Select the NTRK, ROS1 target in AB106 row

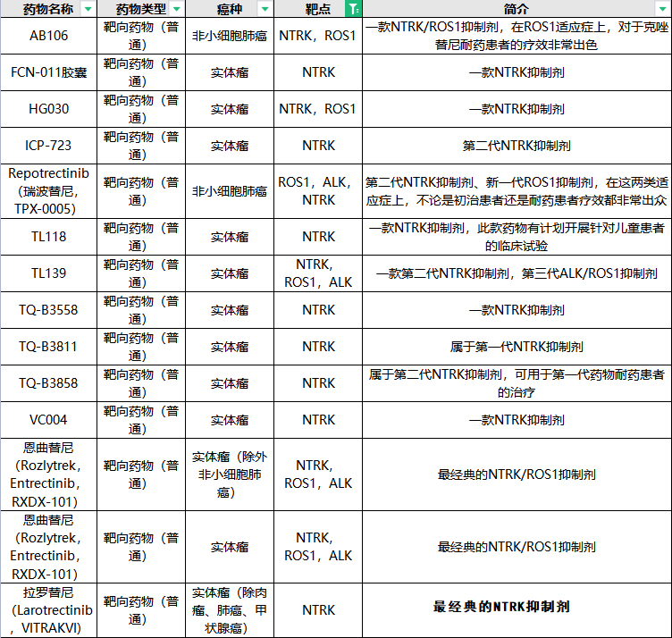[x=318, y=36]
